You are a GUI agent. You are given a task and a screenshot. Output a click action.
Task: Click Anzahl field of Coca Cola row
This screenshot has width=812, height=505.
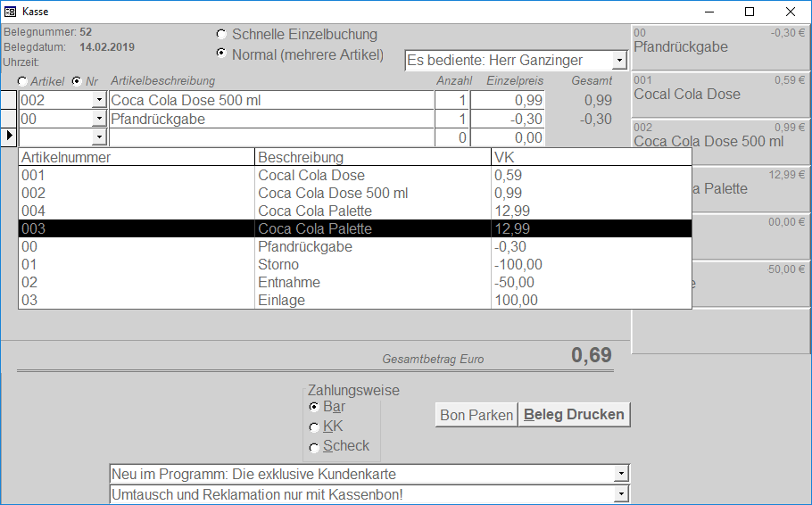452,100
